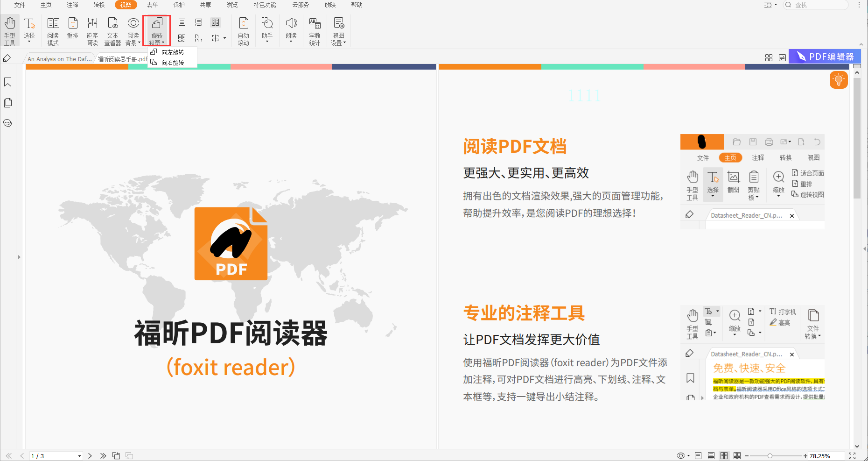Click the scrollbar down arrow
The height and width of the screenshot is (461, 868).
click(857, 446)
